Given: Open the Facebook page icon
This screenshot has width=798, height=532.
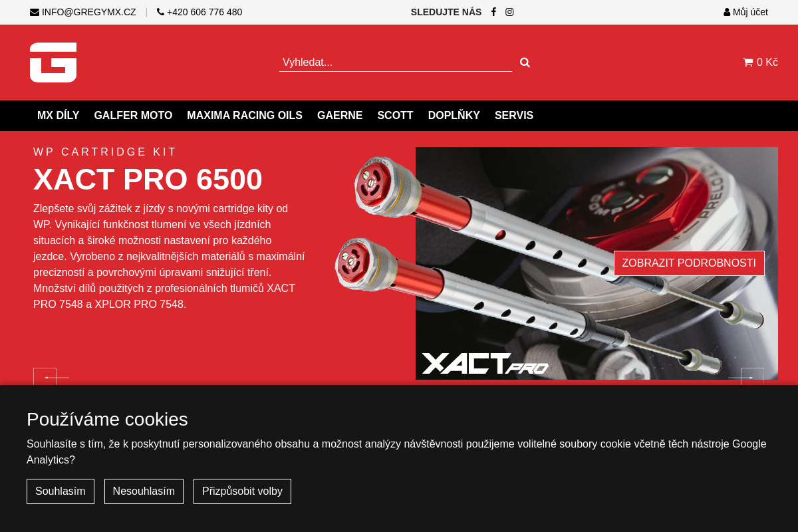Looking at the screenshot, I should (493, 12).
